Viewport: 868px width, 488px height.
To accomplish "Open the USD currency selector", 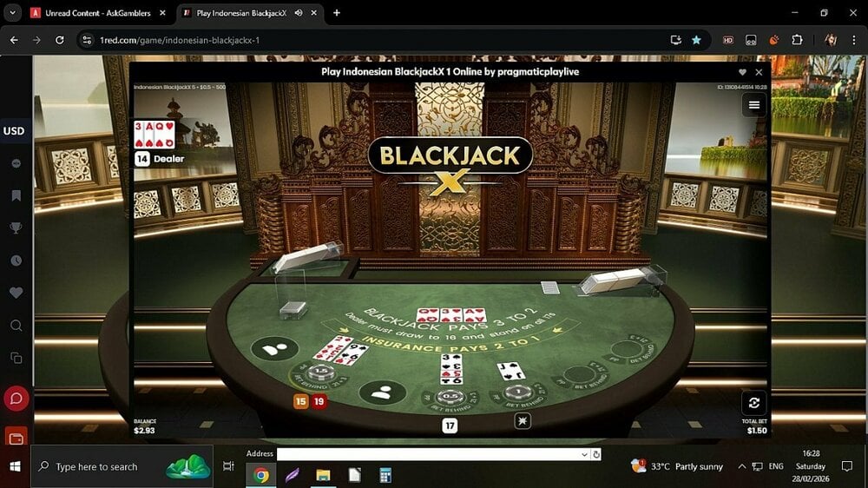I will [14, 131].
